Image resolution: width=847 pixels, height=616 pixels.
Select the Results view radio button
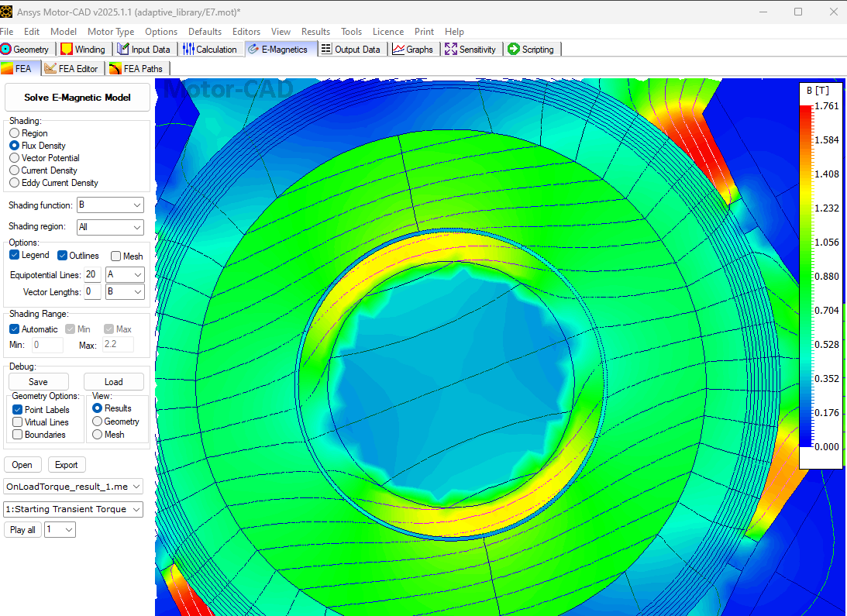tap(97, 408)
